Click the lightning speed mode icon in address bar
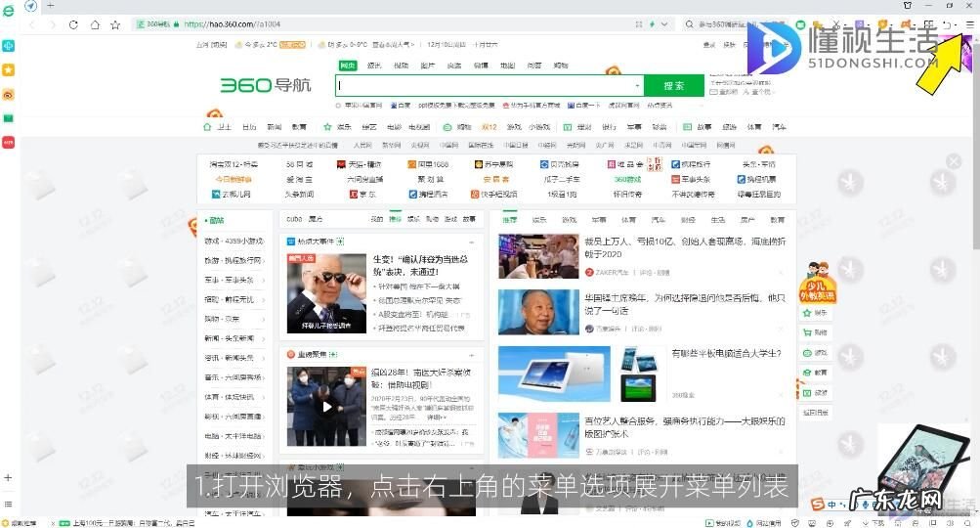The width and height of the screenshot is (980, 528). 652,24
